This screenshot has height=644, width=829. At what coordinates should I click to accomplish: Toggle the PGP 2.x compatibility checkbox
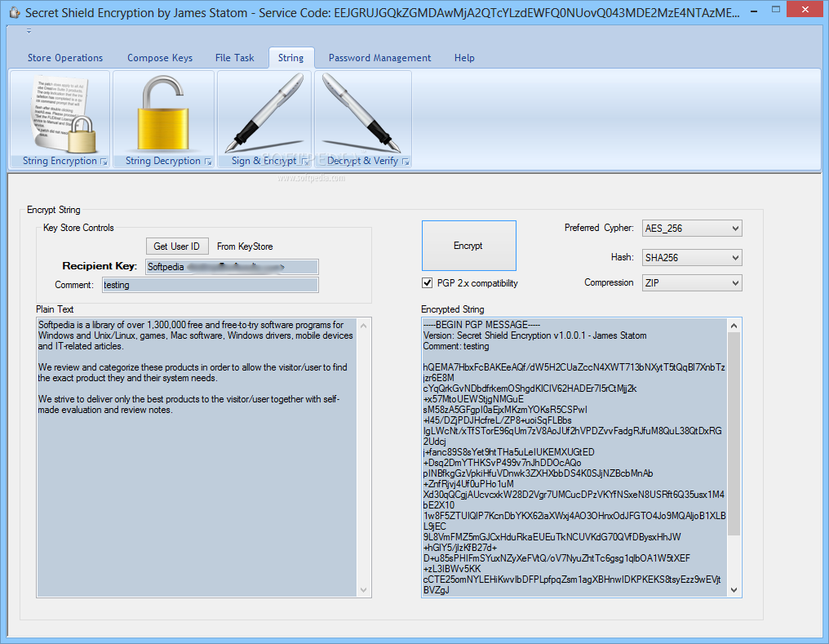428,283
